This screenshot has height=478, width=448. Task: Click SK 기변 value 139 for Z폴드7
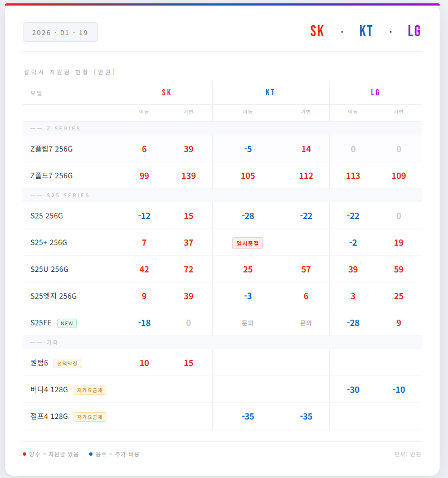(x=188, y=176)
